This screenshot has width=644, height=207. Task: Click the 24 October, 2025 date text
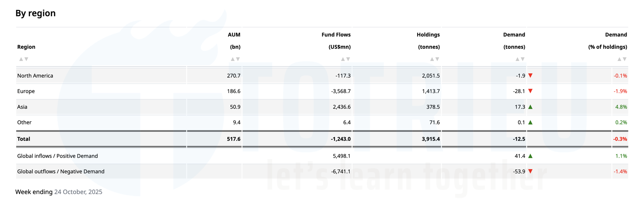(78, 192)
